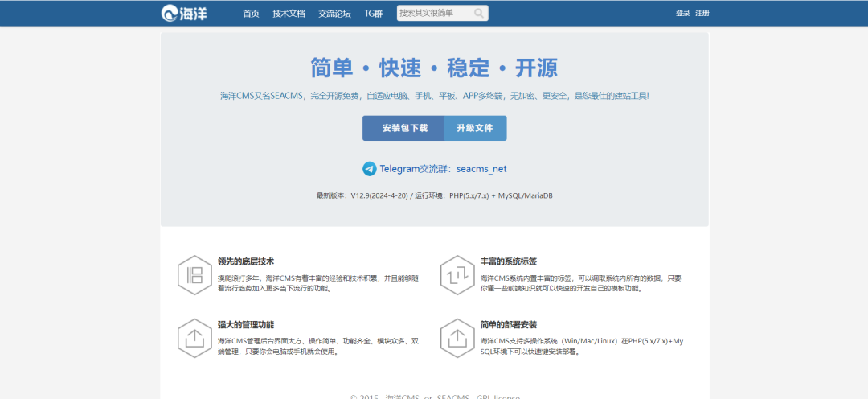Open the 技术文档 menu item
This screenshot has width=868, height=399.
[x=289, y=14]
